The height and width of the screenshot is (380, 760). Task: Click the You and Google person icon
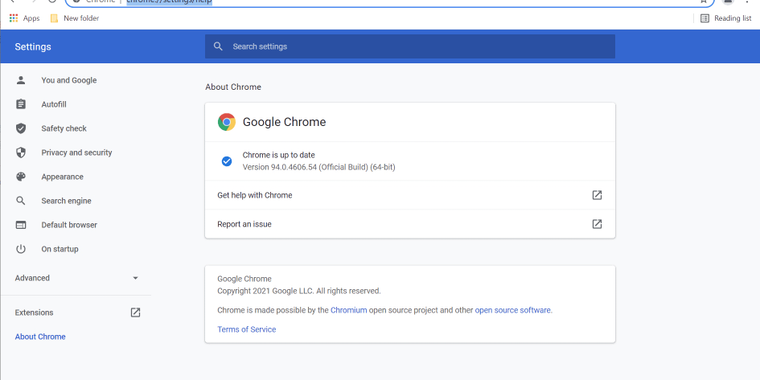coord(20,80)
